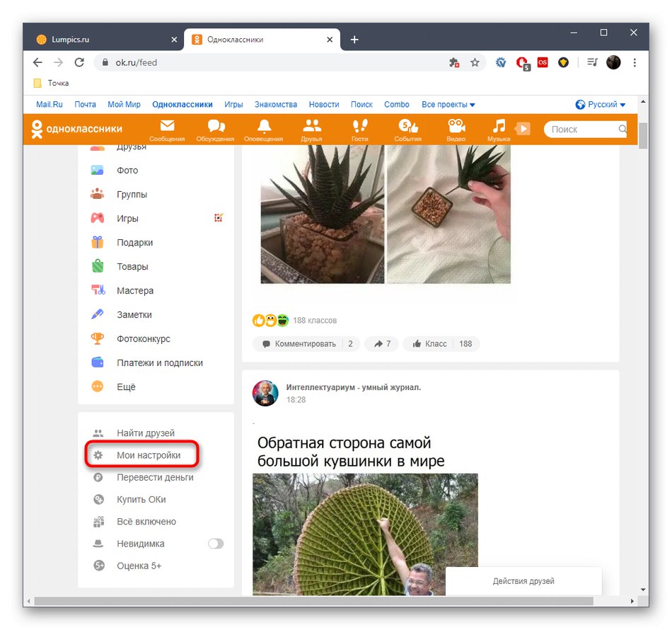
Task: Click the Одноклассники logo in the header
Action: pyautogui.click(x=76, y=129)
